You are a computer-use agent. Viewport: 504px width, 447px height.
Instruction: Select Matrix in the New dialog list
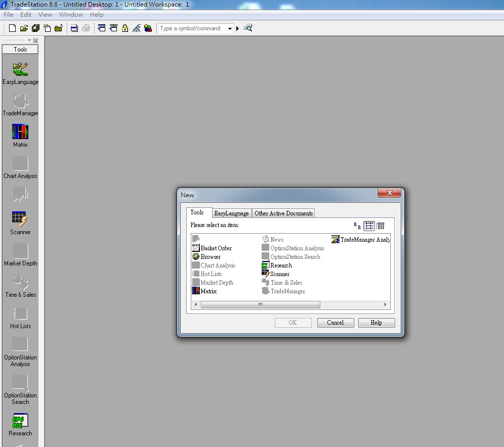204,291
